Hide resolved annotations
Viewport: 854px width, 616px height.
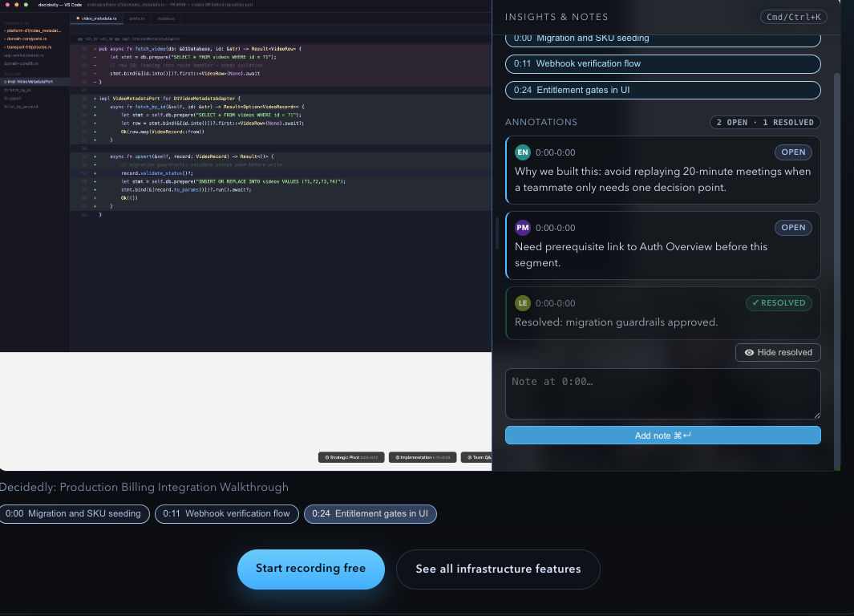pos(778,352)
